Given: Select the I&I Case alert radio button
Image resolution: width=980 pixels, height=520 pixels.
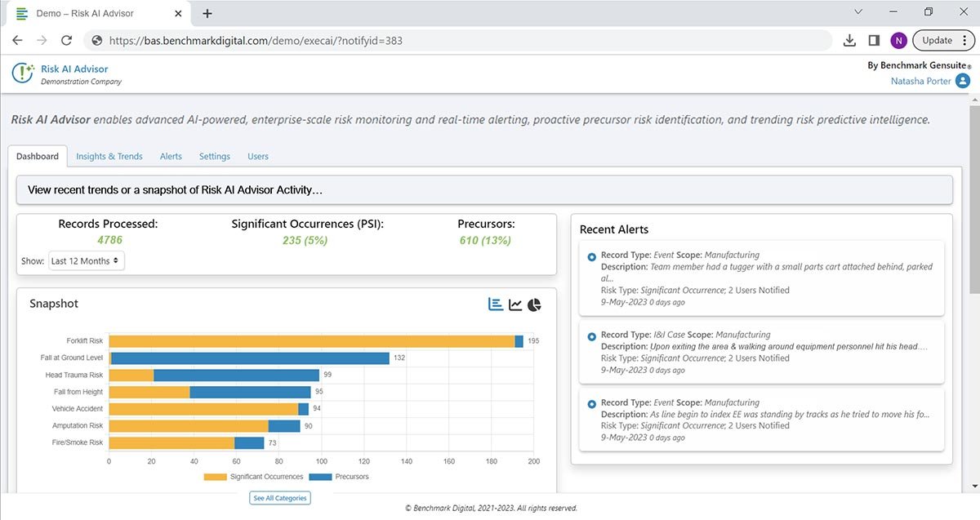Looking at the screenshot, I should tap(592, 336).
